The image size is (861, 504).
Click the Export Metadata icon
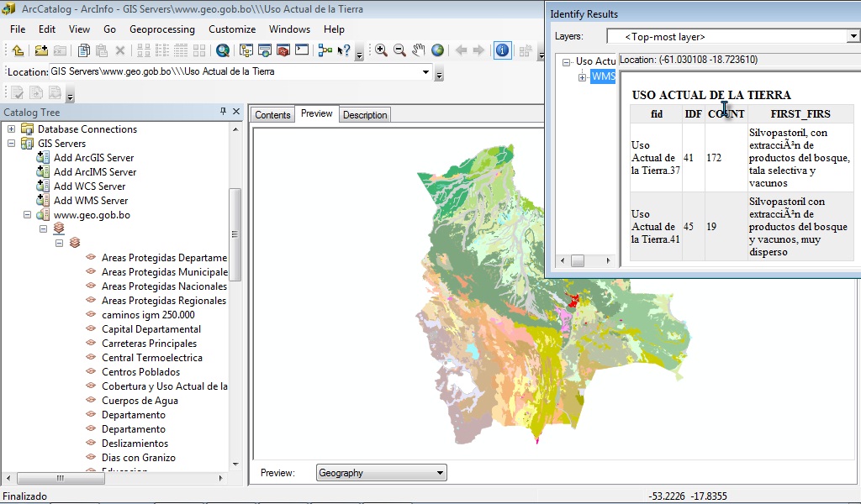(36, 92)
